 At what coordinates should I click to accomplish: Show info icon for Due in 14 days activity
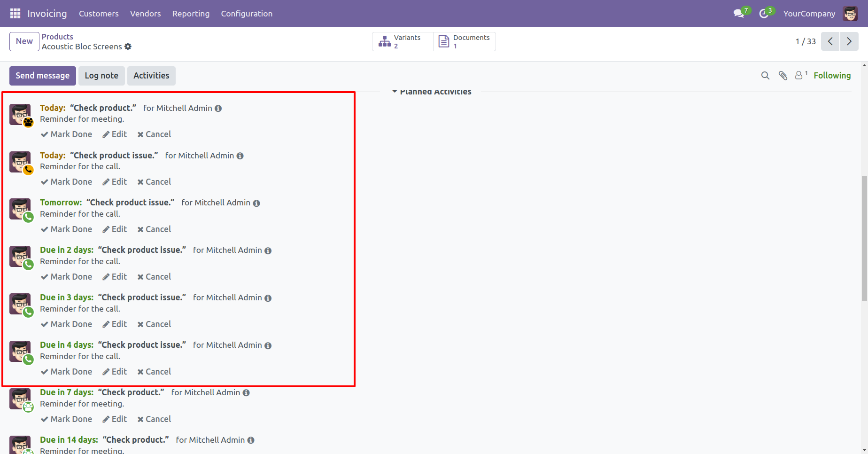pos(251,440)
